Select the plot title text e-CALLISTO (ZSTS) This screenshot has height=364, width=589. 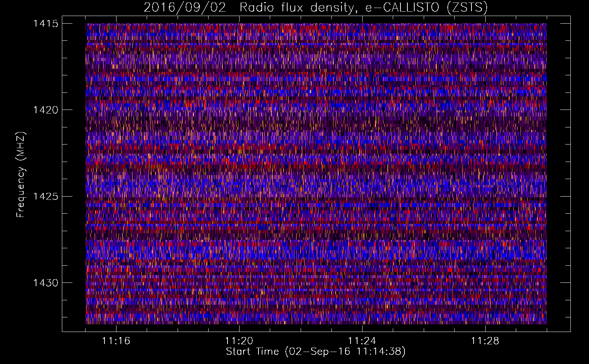point(427,7)
